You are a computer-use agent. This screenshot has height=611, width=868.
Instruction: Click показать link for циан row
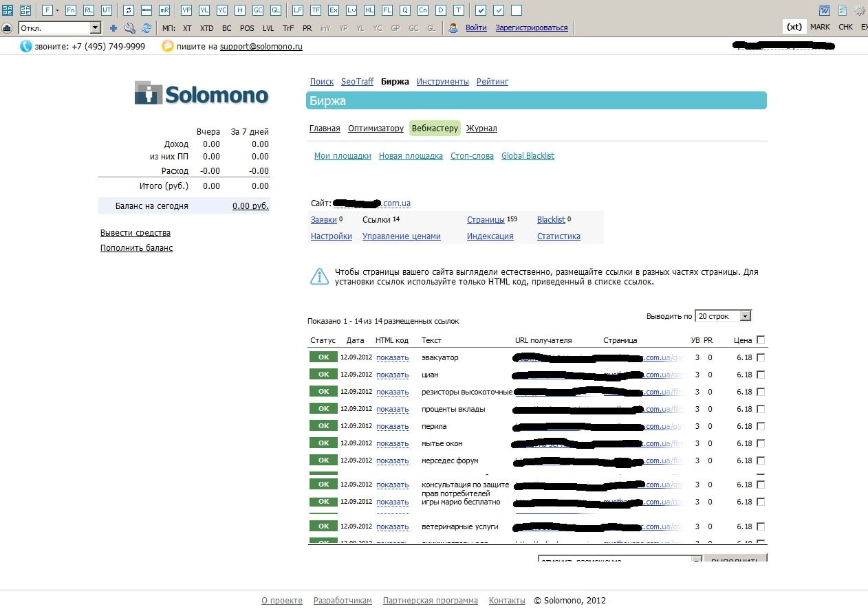click(x=393, y=375)
